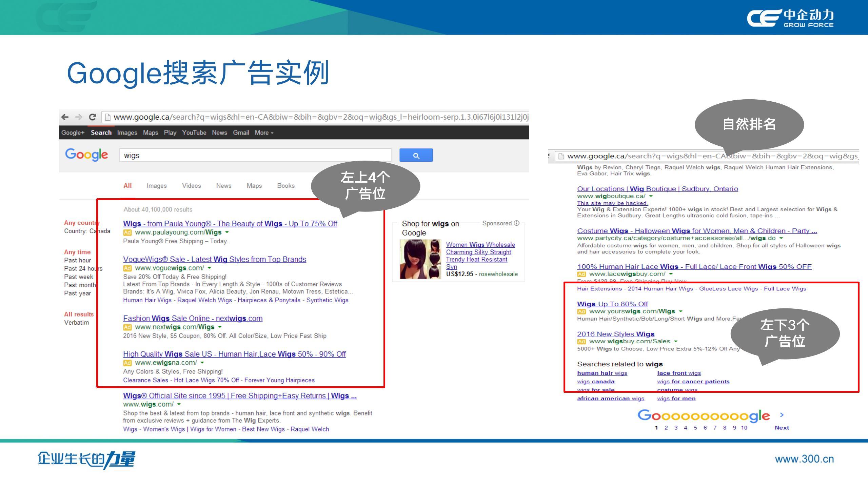868x488 pixels.
Task: Expand arrow next to www.wigboutique.ca
Action: 651,196
